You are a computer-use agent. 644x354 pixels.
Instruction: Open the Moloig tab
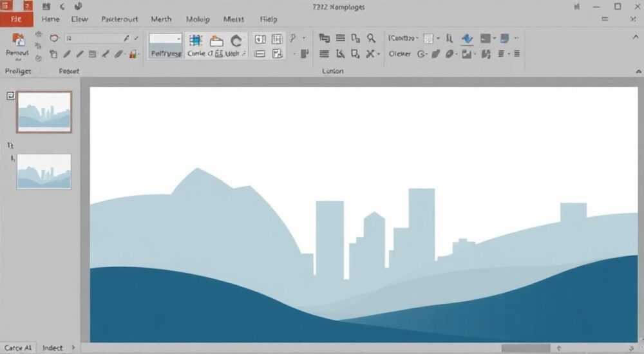coord(198,19)
